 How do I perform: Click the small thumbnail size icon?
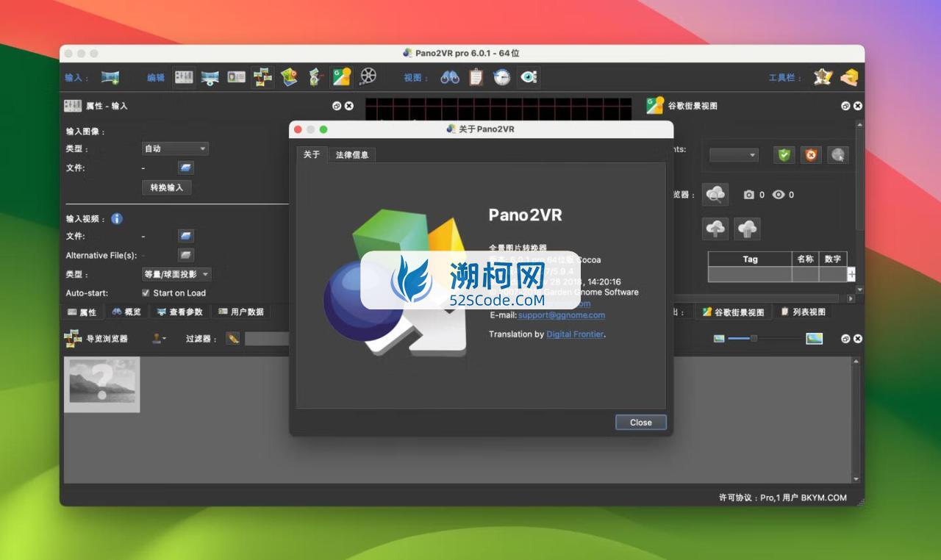coord(719,339)
